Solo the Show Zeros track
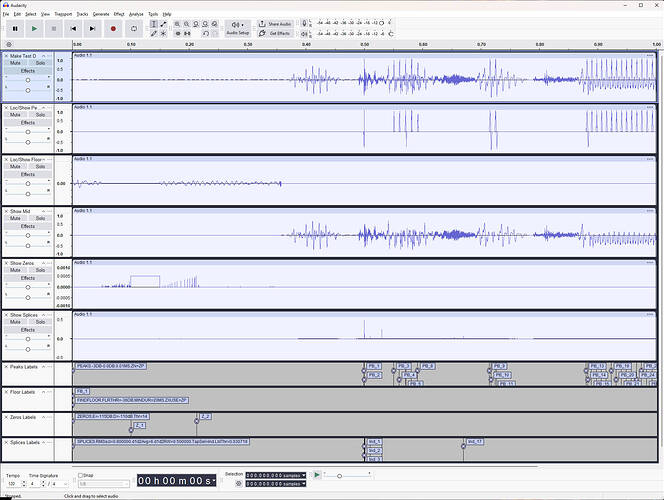 (x=40, y=270)
